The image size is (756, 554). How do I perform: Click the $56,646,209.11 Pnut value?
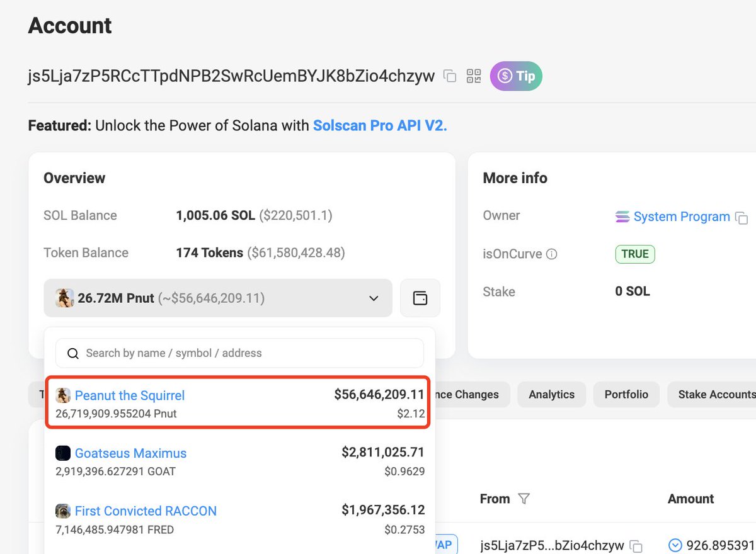click(379, 395)
